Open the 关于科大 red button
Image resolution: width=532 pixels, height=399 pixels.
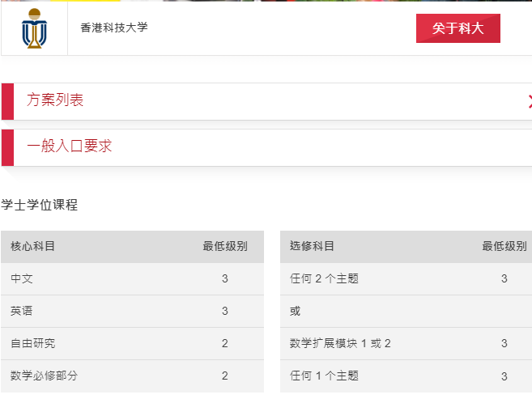[458, 28]
